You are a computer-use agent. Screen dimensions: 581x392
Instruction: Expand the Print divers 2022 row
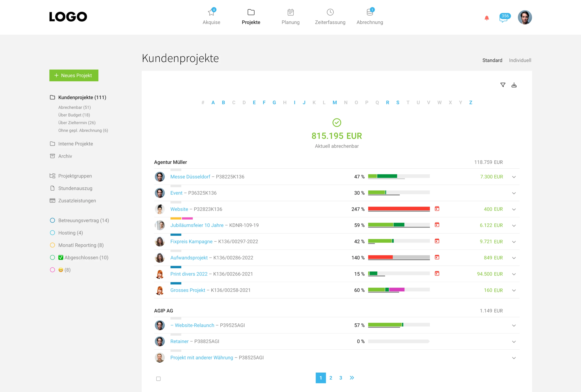coord(514,274)
